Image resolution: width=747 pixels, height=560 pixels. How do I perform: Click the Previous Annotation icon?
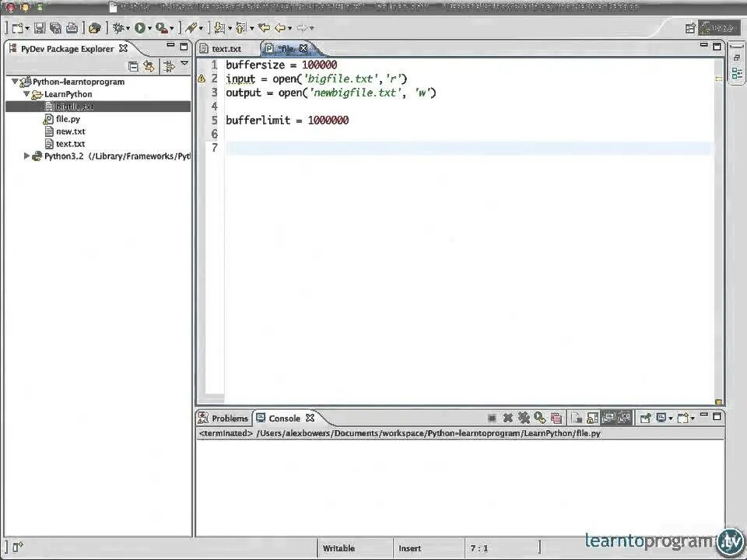(x=241, y=28)
